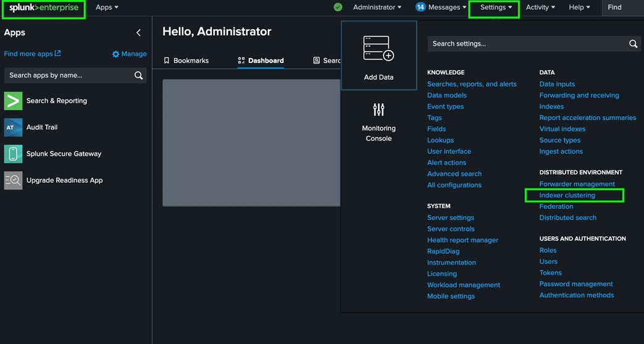Select the Dashboard tab

pos(261,61)
